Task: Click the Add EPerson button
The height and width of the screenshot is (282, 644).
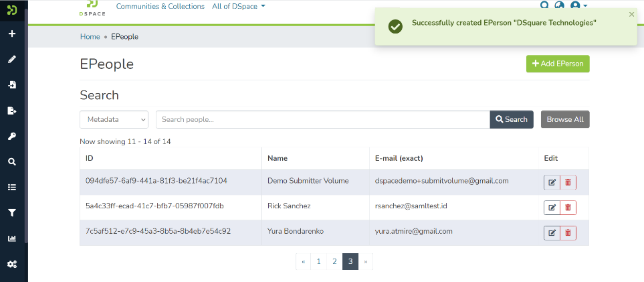Action: [x=558, y=64]
